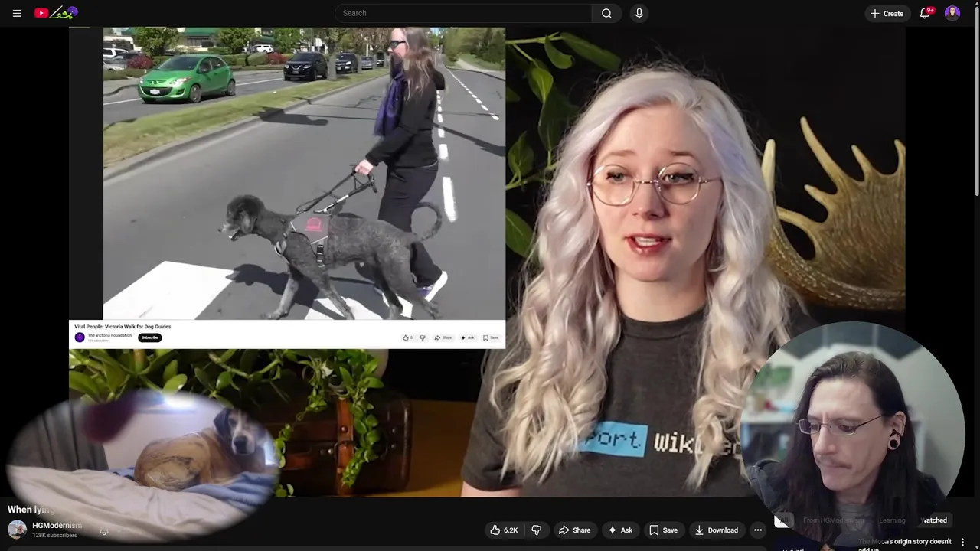Click the '128K subscribers' text
Image resolution: width=980 pixels, height=551 pixels.
(54, 535)
